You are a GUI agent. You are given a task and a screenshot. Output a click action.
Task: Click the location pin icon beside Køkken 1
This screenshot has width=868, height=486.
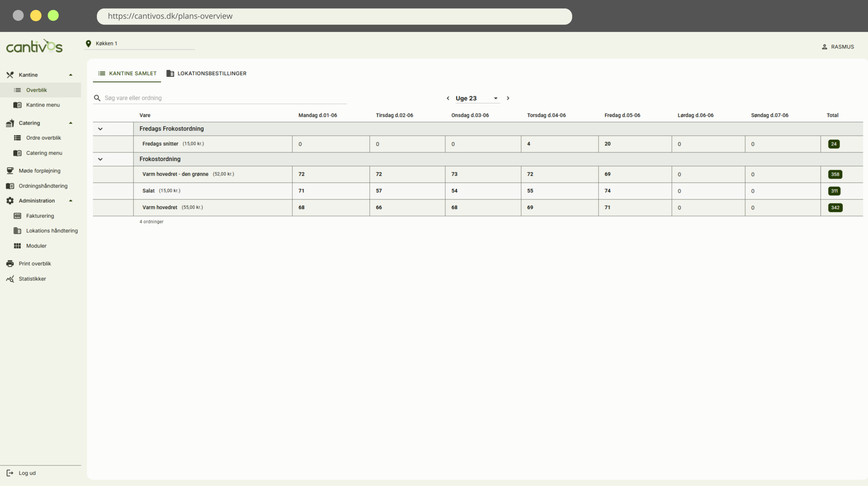(88, 43)
